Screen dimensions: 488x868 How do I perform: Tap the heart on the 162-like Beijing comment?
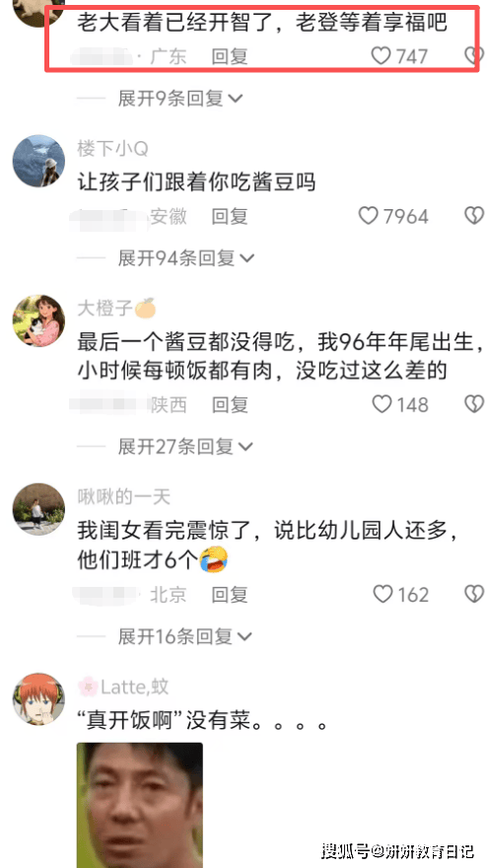coord(383,594)
